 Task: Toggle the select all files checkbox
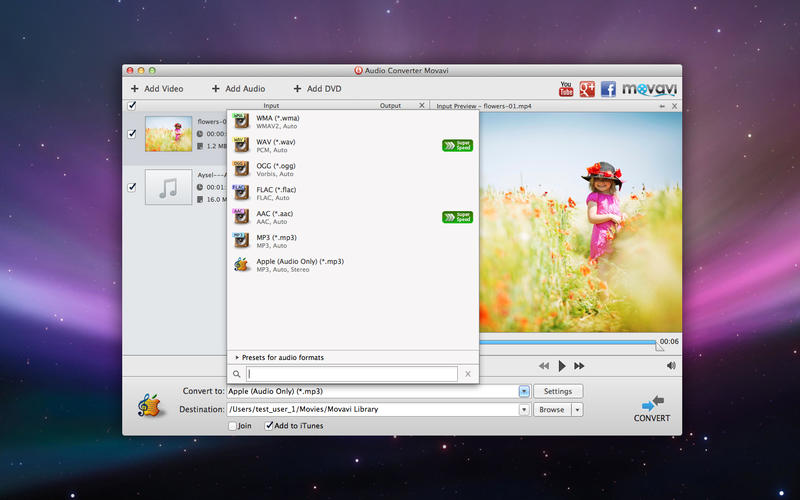132,105
